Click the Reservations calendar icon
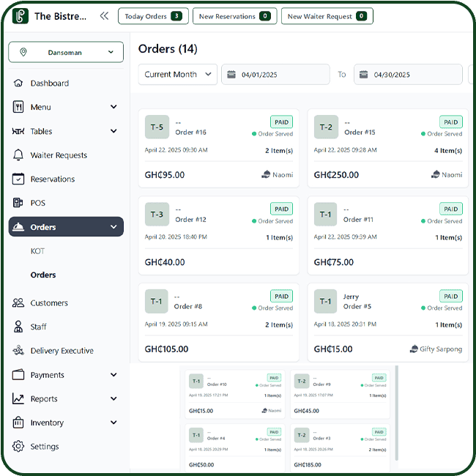Image resolution: width=476 pixels, height=476 pixels. 18,179
